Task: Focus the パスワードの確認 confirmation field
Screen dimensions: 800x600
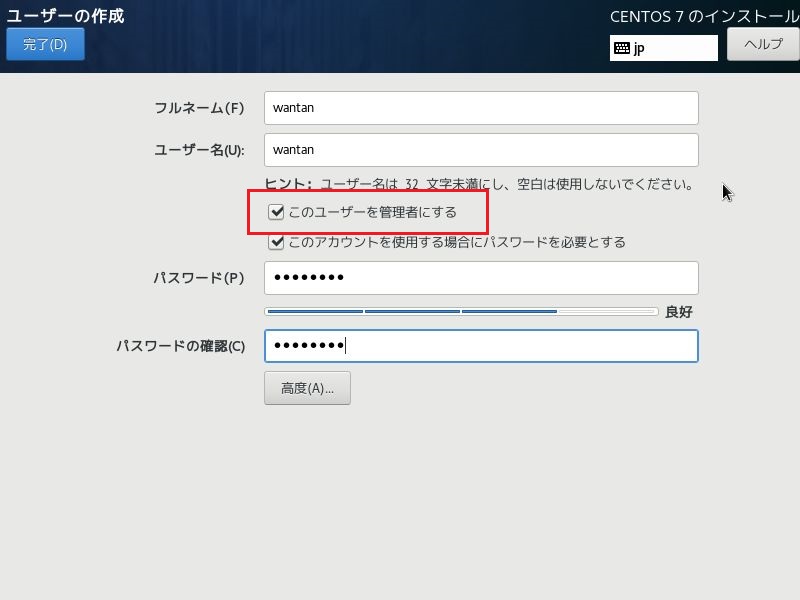Action: (x=480, y=345)
